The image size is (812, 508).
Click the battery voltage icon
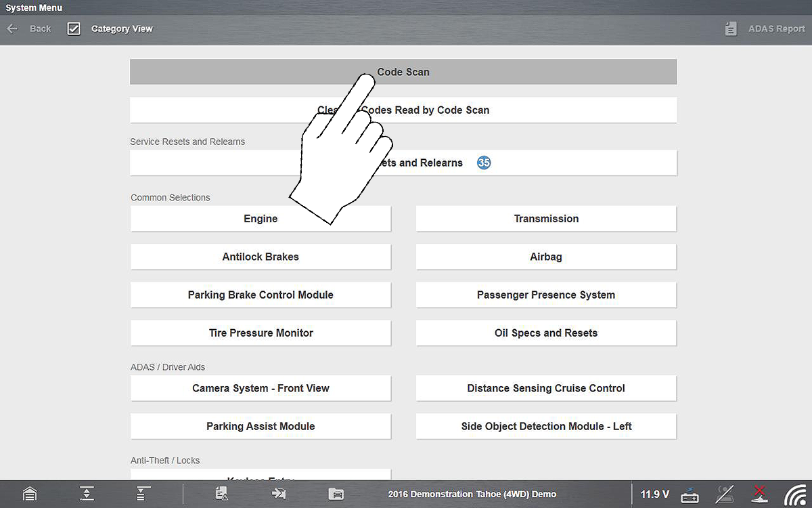tap(690, 494)
